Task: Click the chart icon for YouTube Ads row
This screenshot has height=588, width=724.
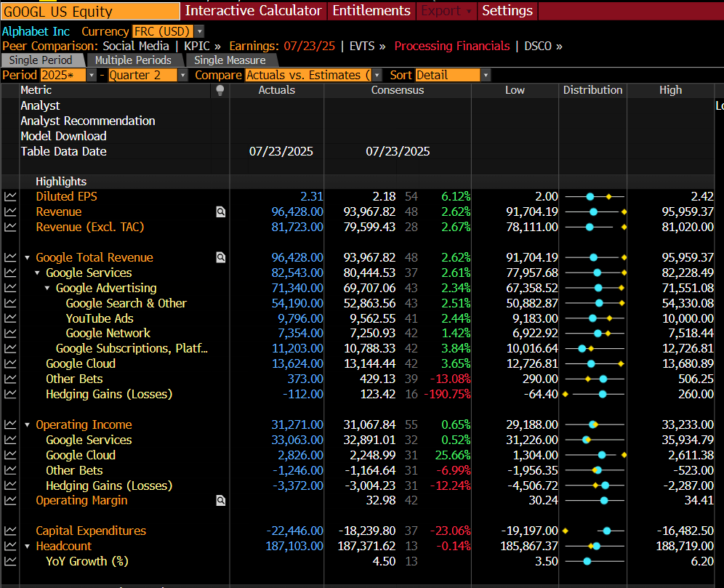Action: pyautogui.click(x=10, y=318)
